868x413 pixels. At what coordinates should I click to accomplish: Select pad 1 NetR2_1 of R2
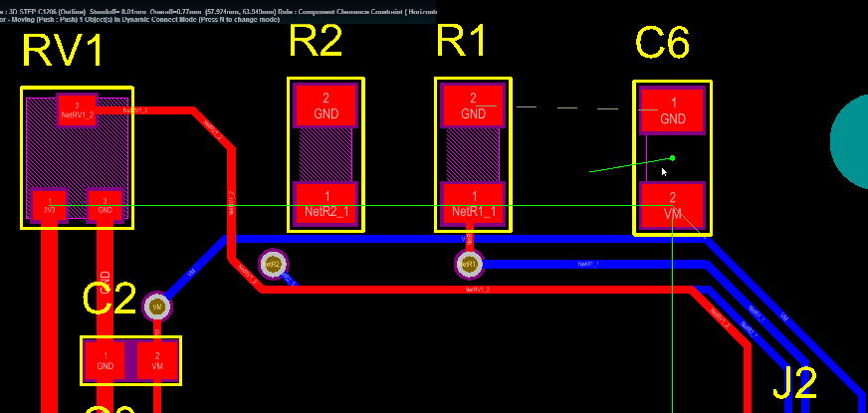[325, 204]
